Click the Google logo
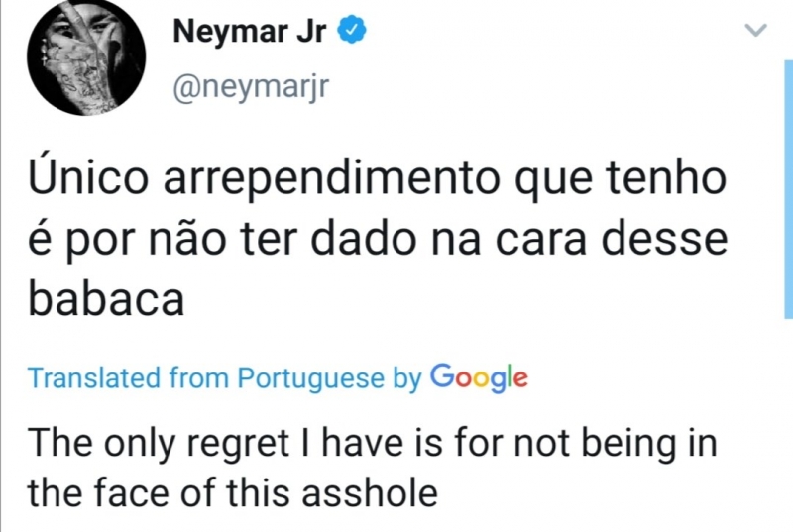 479,376
